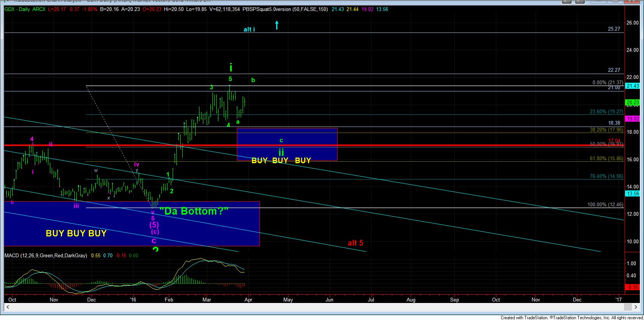Click the Apr label on time axis

point(248,300)
